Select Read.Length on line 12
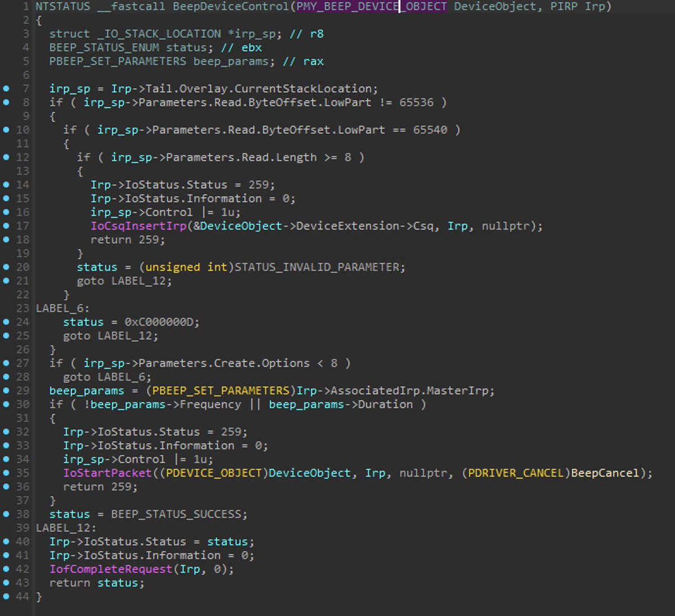The height and width of the screenshot is (616, 675). coord(279,157)
